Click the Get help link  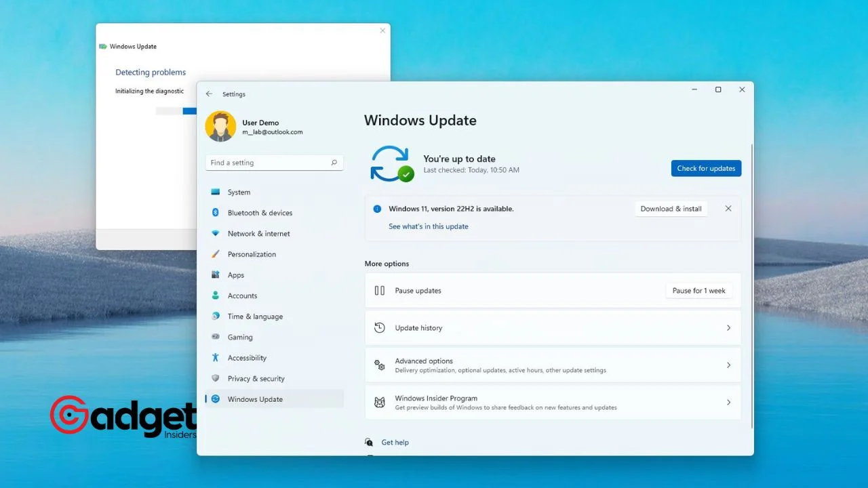(x=395, y=443)
